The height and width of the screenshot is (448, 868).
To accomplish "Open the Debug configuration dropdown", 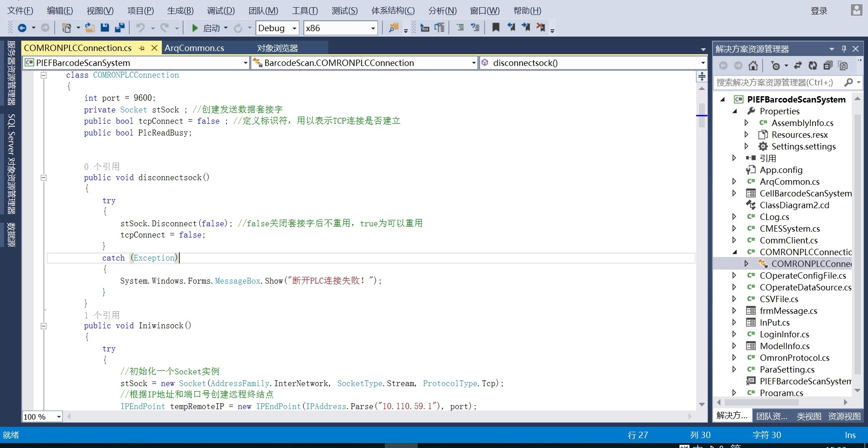I will click(x=294, y=28).
